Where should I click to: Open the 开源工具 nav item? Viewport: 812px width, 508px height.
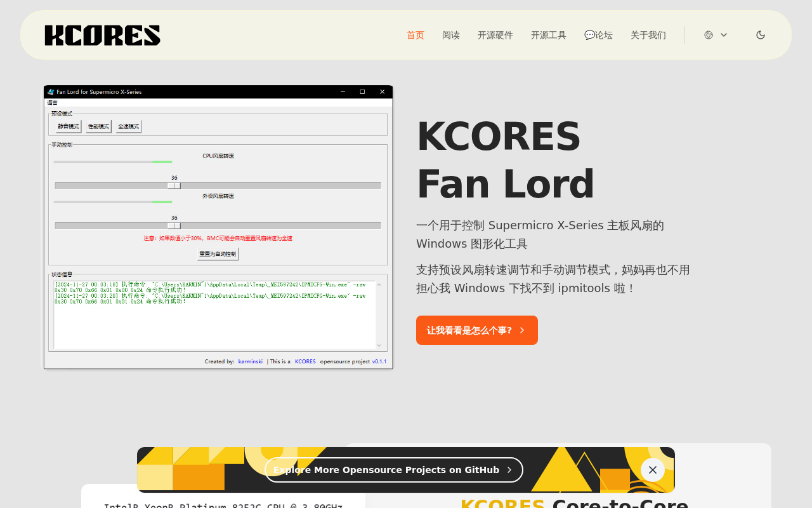pos(549,35)
